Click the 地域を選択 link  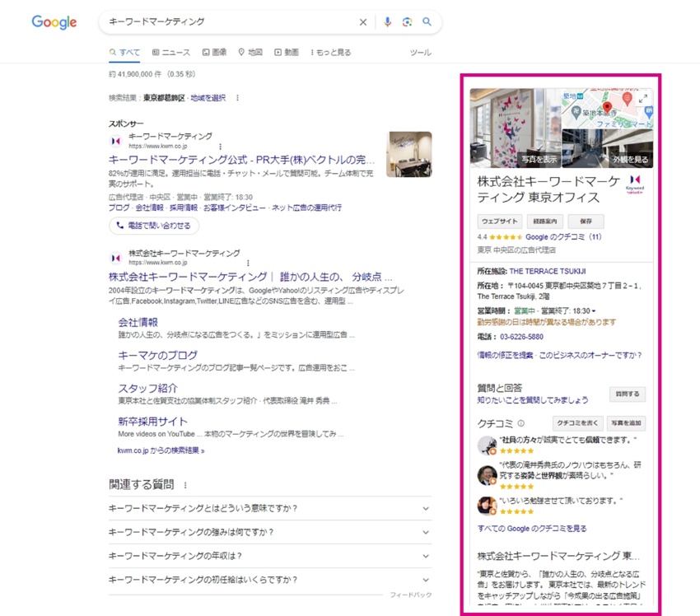(208, 98)
